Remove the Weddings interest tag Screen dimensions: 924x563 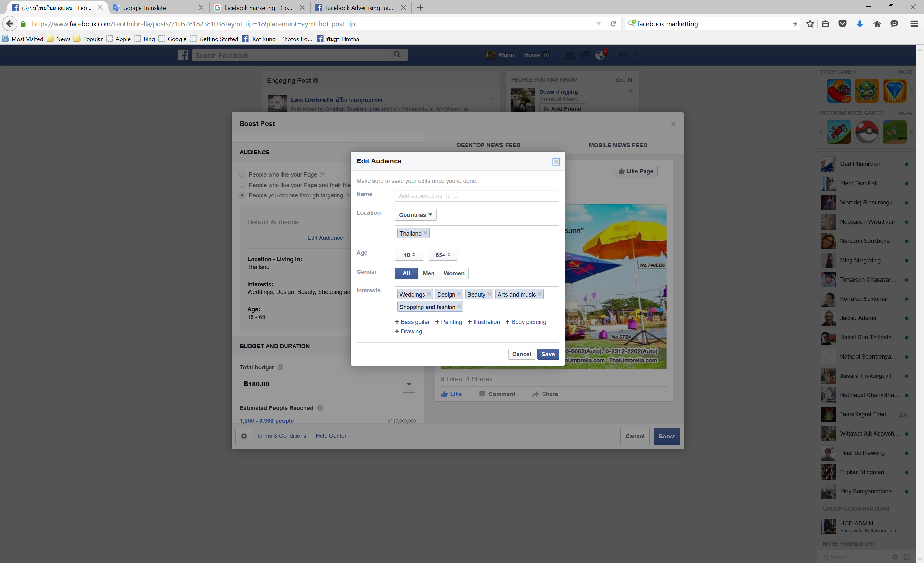click(x=429, y=294)
